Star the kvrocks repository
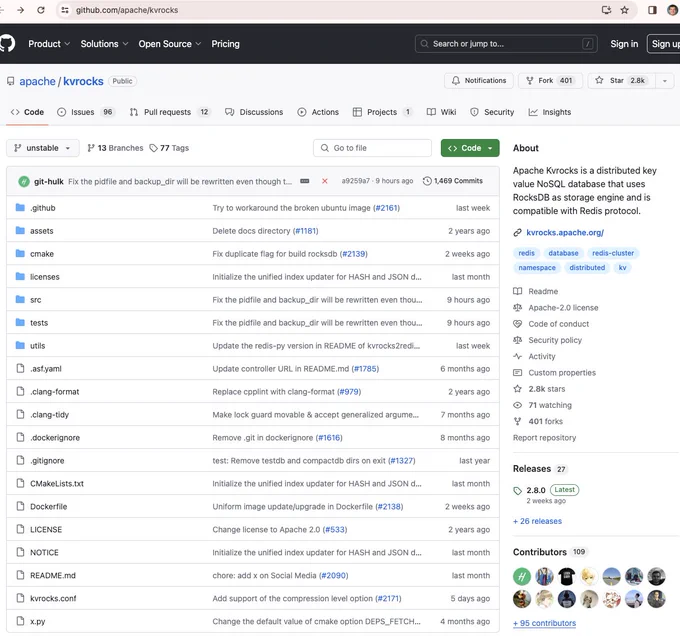This screenshot has width=680, height=636. tap(621, 81)
